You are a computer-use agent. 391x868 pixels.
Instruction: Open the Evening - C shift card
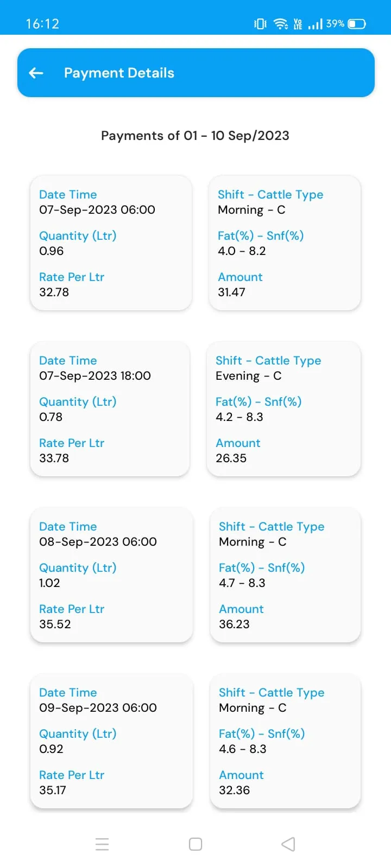coord(283,409)
